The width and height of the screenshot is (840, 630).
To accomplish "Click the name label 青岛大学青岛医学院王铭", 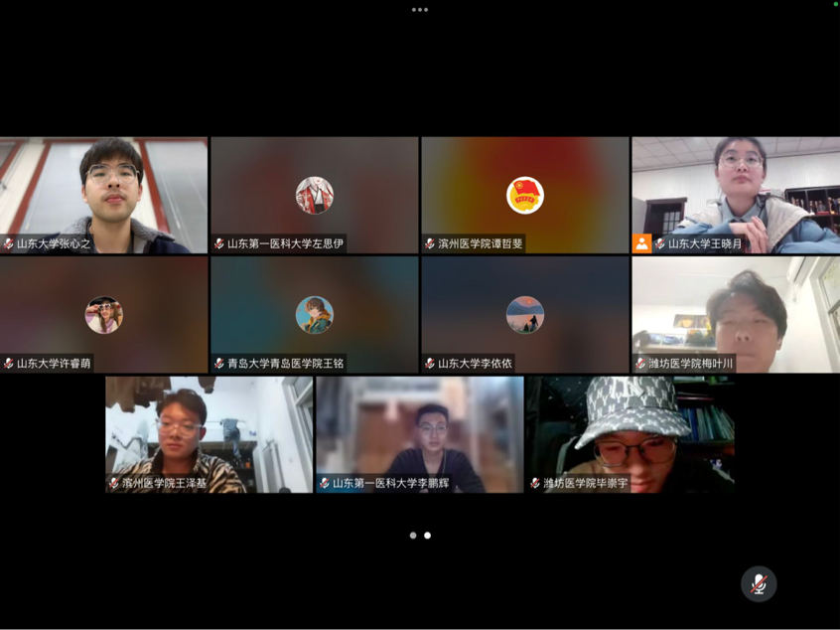I will (285, 363).
